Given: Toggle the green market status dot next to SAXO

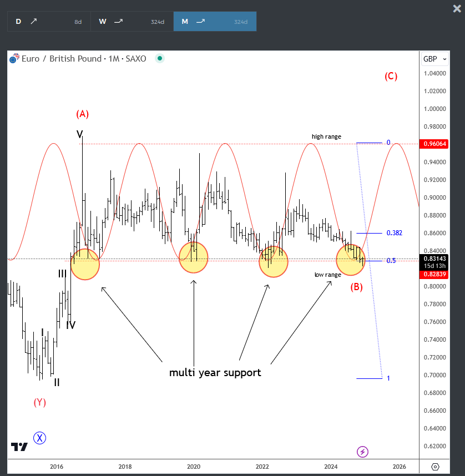Looking at the screenshot, I should pos(160,58).
